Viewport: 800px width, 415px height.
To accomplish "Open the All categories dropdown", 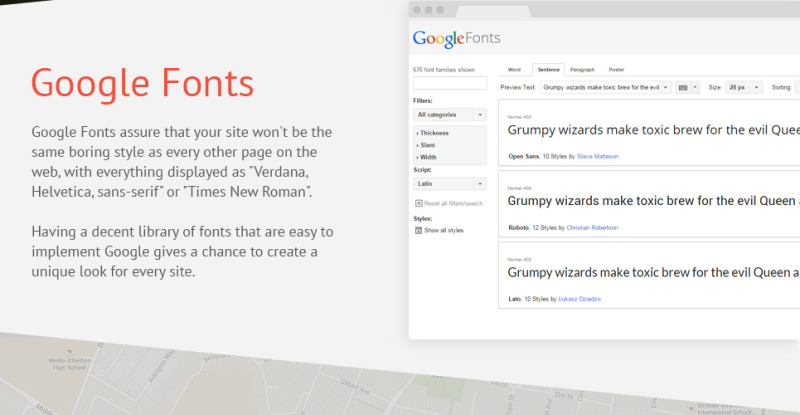I will coord(449,115).
